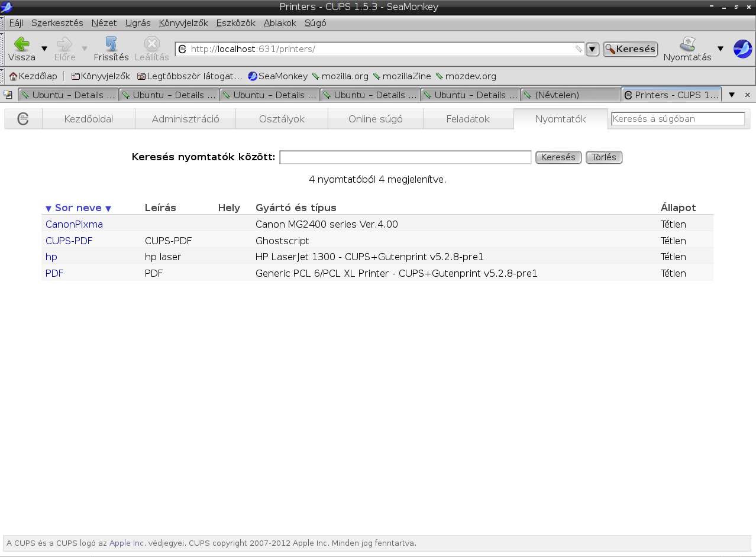Image resolution: width=756 pixels, height=557 pixels.
Task: Click the Nyomtatás printer icon
Action: tap(687, 44)
